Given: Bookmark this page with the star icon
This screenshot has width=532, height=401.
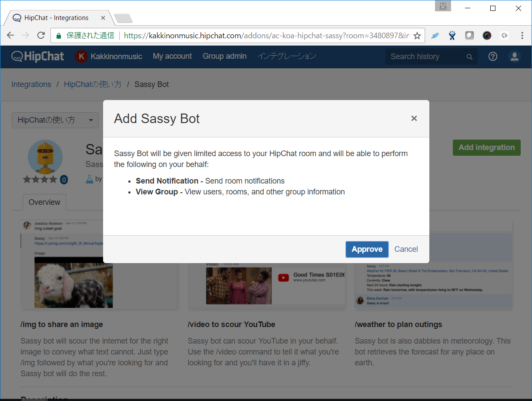Looking at the screenshot, I should click(x=417, y=36).
